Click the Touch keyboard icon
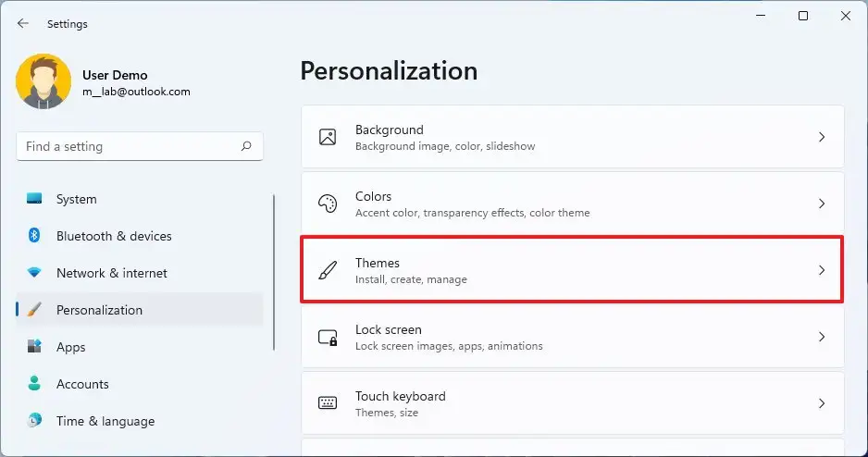 click(328, 403)
